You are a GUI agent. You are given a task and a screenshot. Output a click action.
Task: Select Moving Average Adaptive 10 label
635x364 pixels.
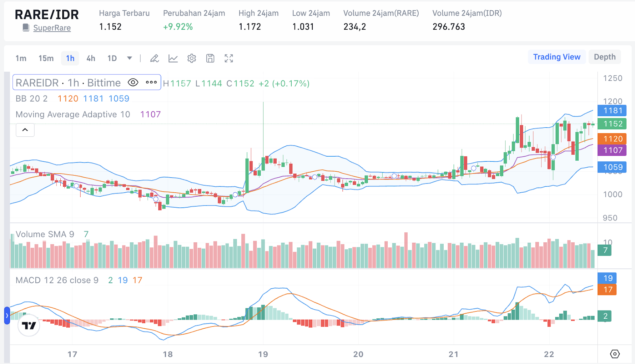(x=73, y=114)
